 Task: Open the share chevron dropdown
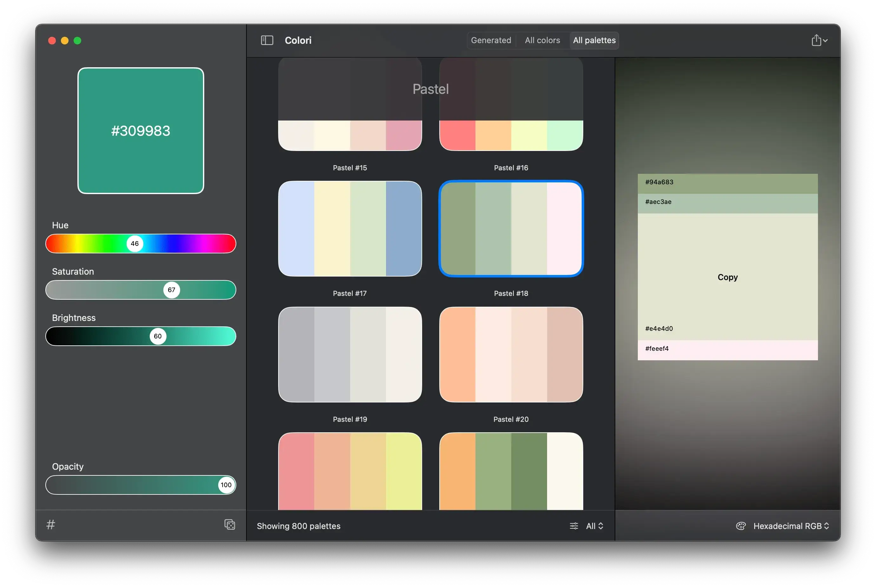(x=825, y=41)
